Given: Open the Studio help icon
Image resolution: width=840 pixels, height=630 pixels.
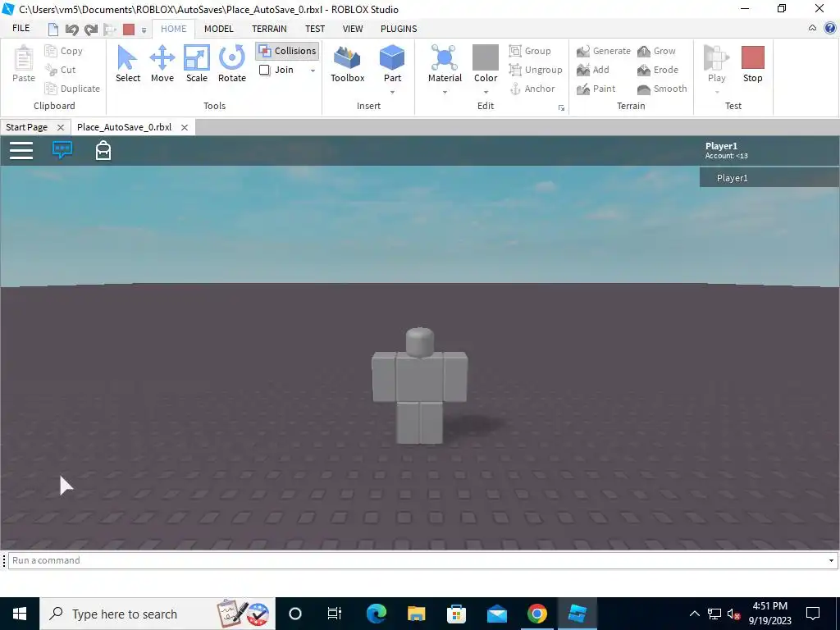Looking at the screenshot, I should [830, 29].
